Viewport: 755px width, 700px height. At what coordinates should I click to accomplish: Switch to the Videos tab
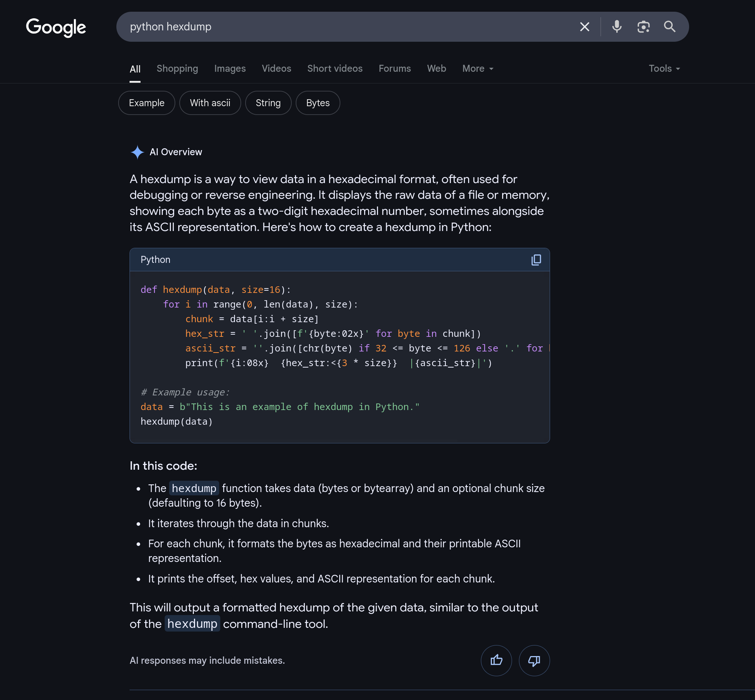(276, 68)
